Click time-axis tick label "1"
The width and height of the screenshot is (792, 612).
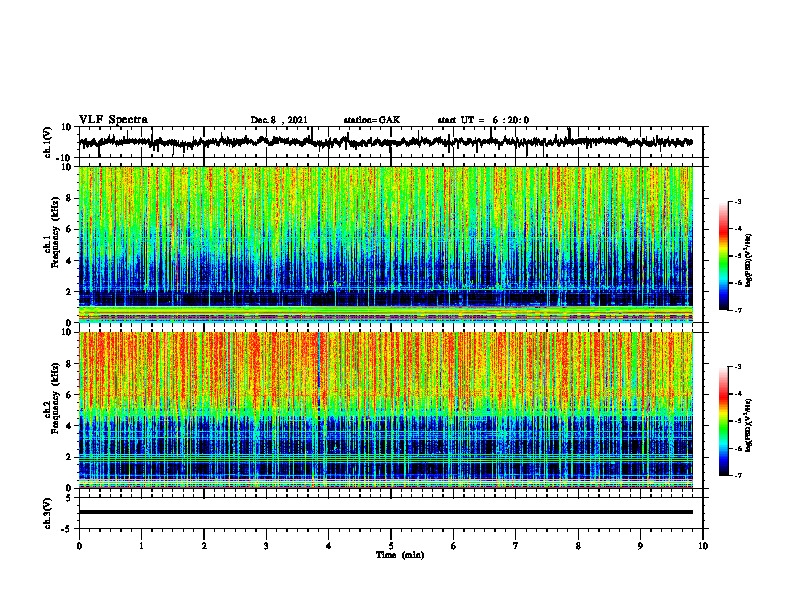click(x=141, y=546)
